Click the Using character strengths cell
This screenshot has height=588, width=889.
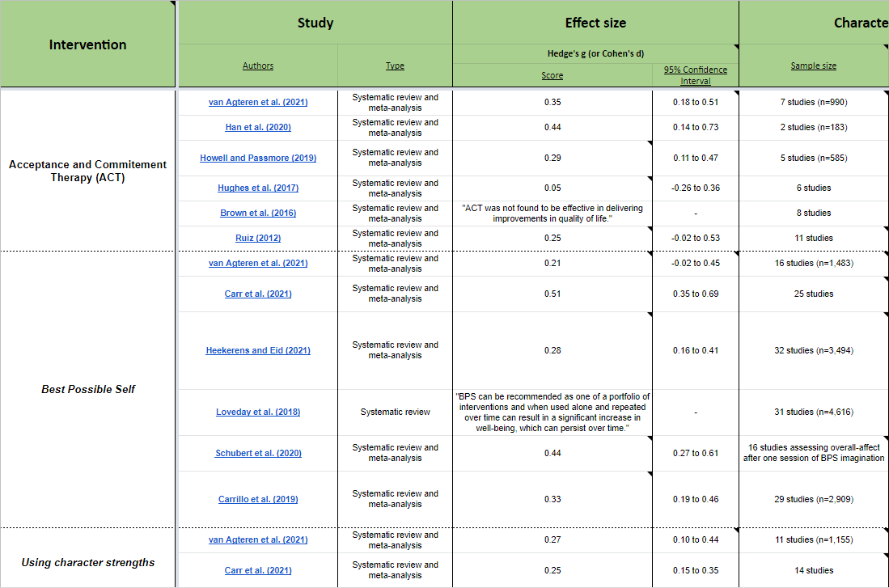(x=87, y=562)
